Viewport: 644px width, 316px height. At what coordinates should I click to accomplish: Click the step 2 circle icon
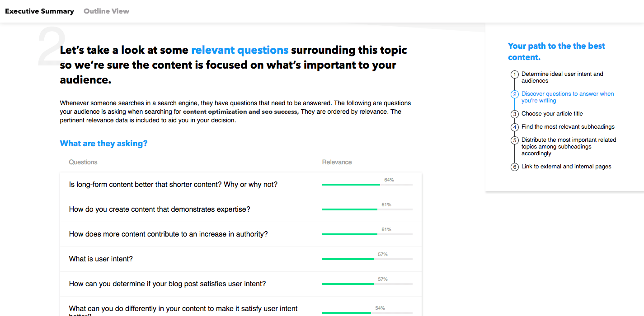tap(514, 94)
